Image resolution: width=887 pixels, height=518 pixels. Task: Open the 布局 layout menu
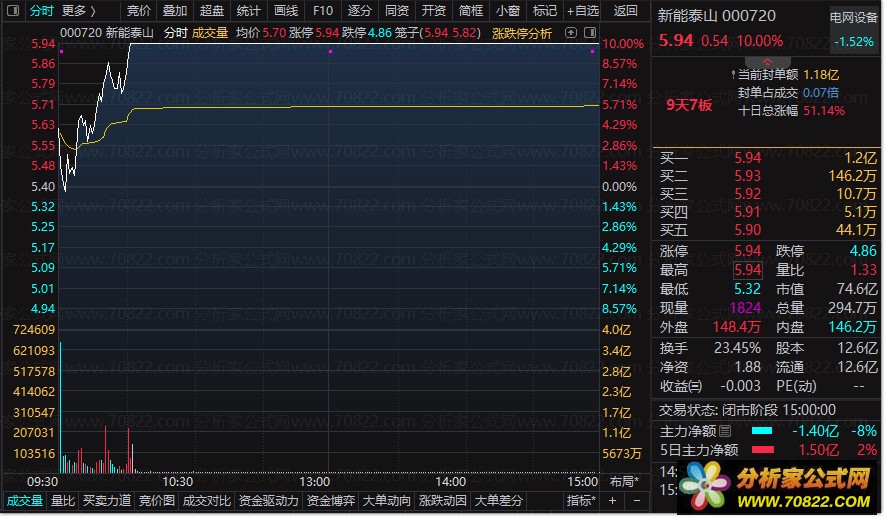tap(624, 482)
